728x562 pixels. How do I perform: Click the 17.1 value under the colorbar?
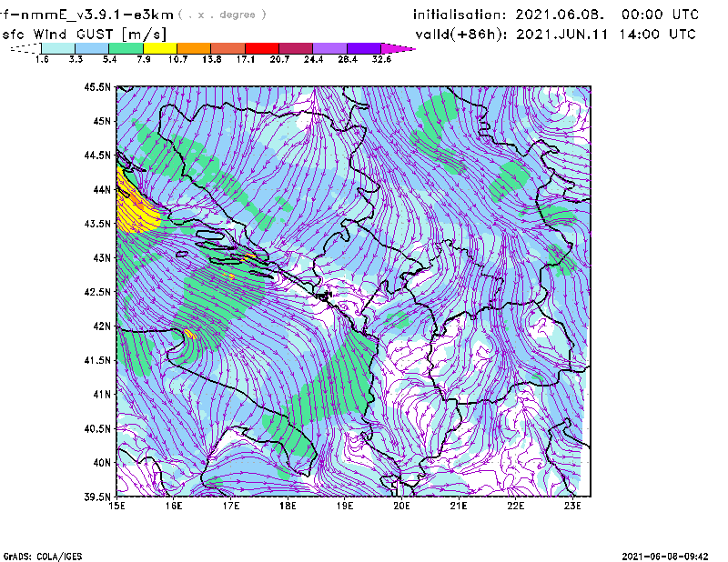pyautogui.click(x=246, y=59)
